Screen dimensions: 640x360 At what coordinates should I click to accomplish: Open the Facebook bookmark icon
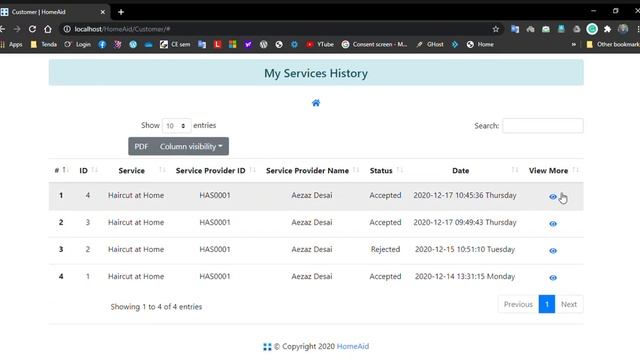pyautogui.click(x=102, y=44)
